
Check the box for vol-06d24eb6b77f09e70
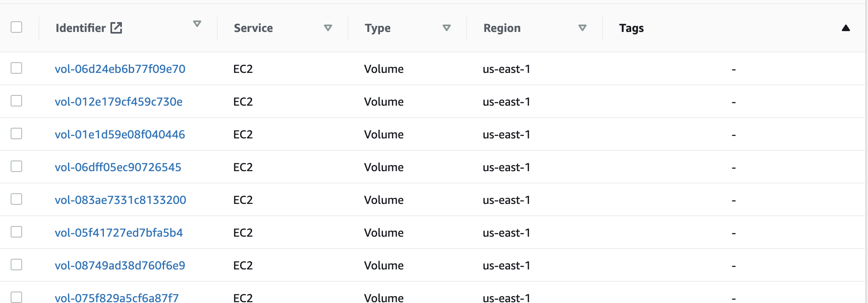coord(16,68)
